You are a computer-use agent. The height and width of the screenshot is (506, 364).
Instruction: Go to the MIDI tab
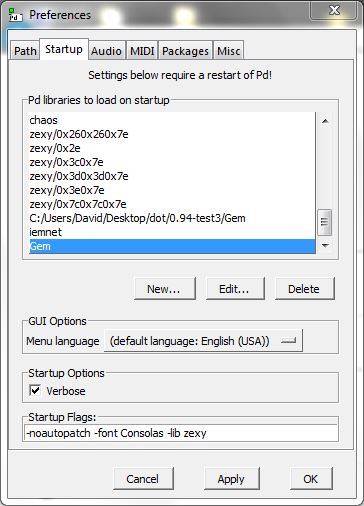pyautogui.click(x=142, y=51)
